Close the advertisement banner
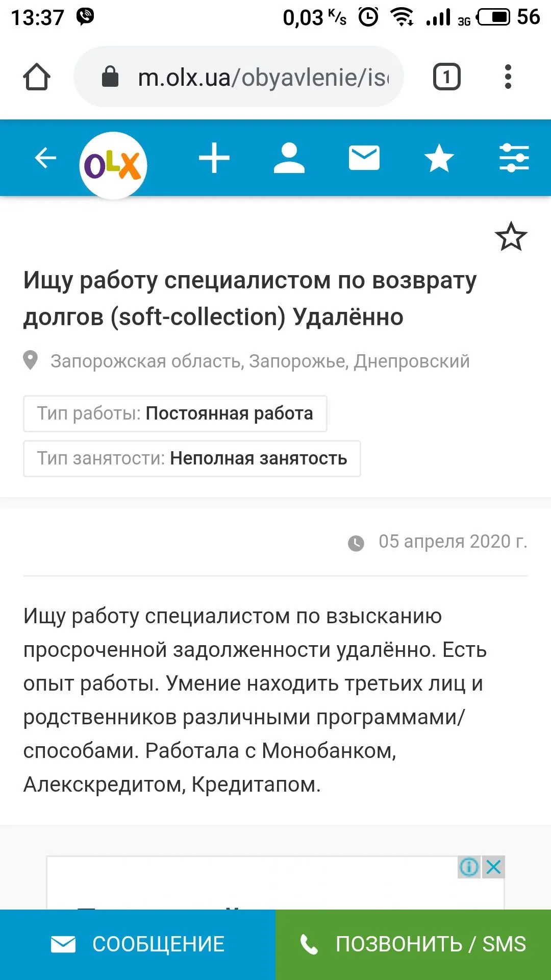Screen dimensions: 551x980 tap(493, 867)
